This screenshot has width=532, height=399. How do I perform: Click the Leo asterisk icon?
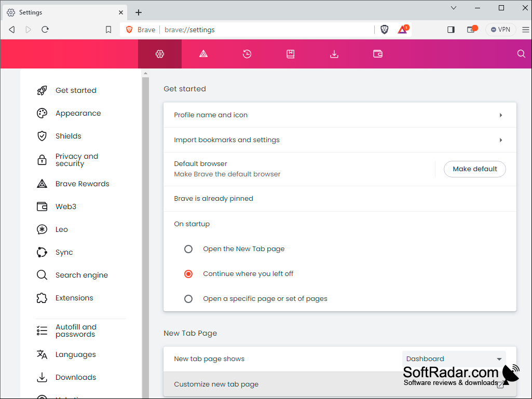(42, 229)
